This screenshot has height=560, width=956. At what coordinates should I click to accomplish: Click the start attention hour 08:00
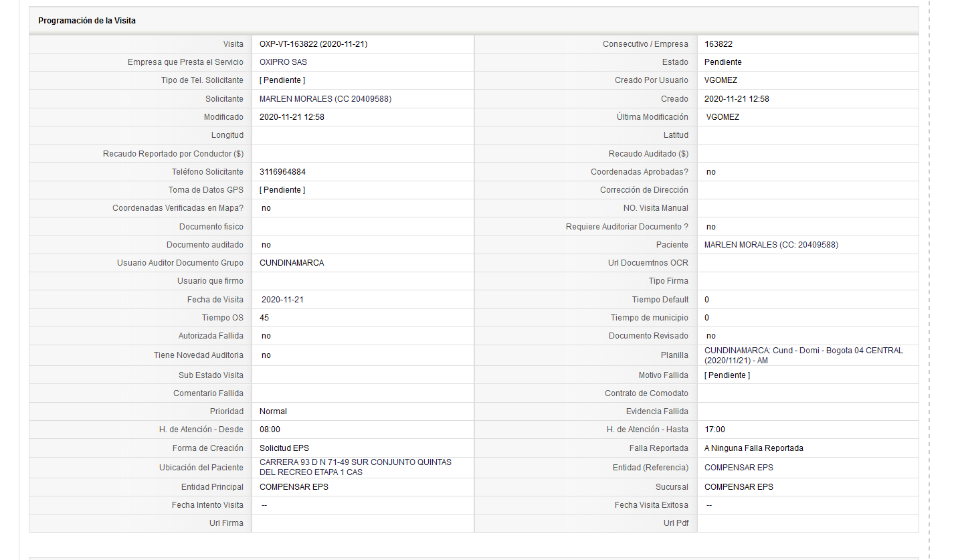click(270, 430)
